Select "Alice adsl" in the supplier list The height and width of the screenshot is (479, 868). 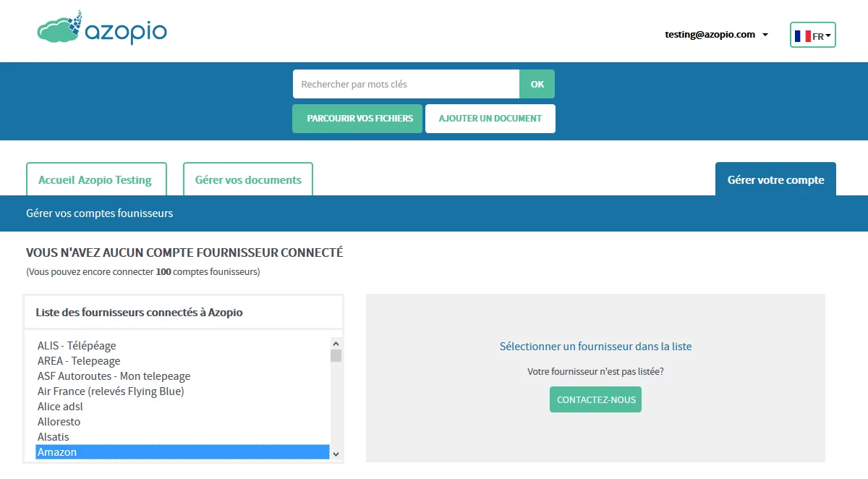pos(183,407)
